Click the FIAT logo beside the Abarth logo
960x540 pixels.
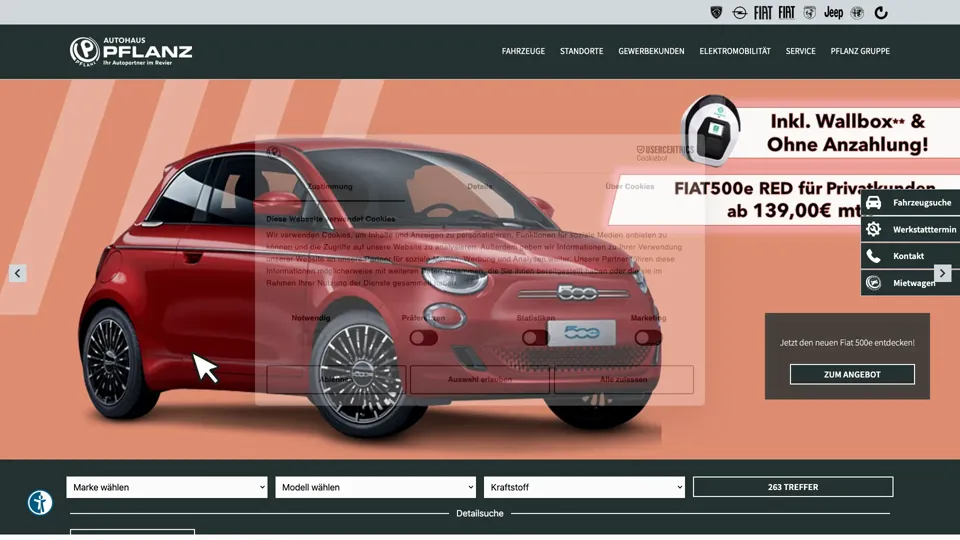pos(787,13)
